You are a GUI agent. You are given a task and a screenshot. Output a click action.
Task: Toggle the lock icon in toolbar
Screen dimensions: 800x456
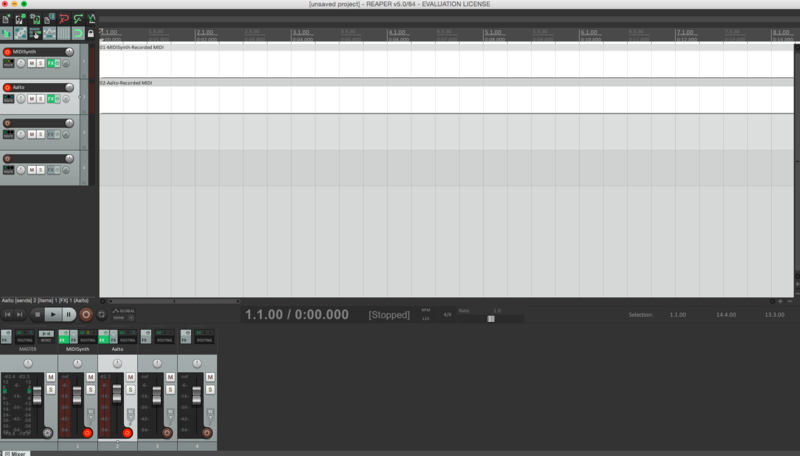(92, 34)
